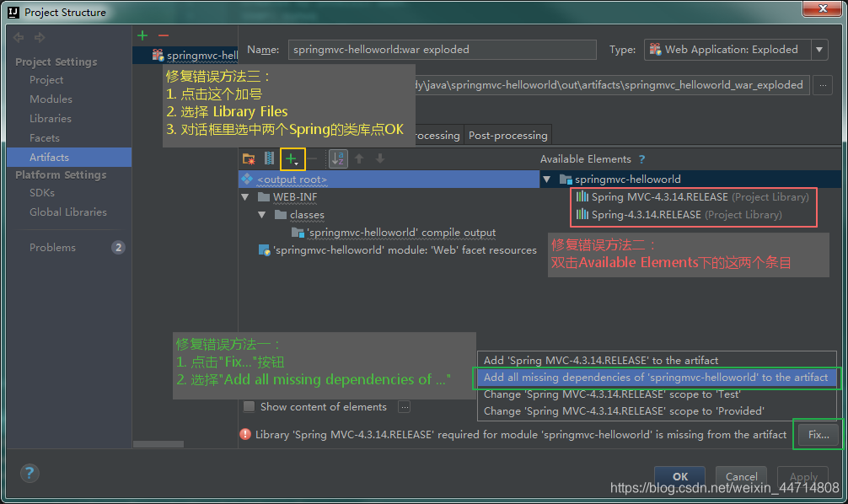Click the move element up arrow

[x=359, y=158]
